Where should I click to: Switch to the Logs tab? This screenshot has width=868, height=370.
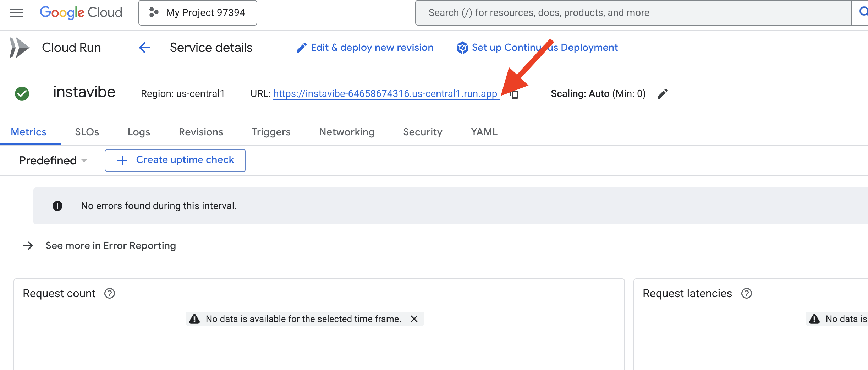pyautogui.click(x=139, y=132)
